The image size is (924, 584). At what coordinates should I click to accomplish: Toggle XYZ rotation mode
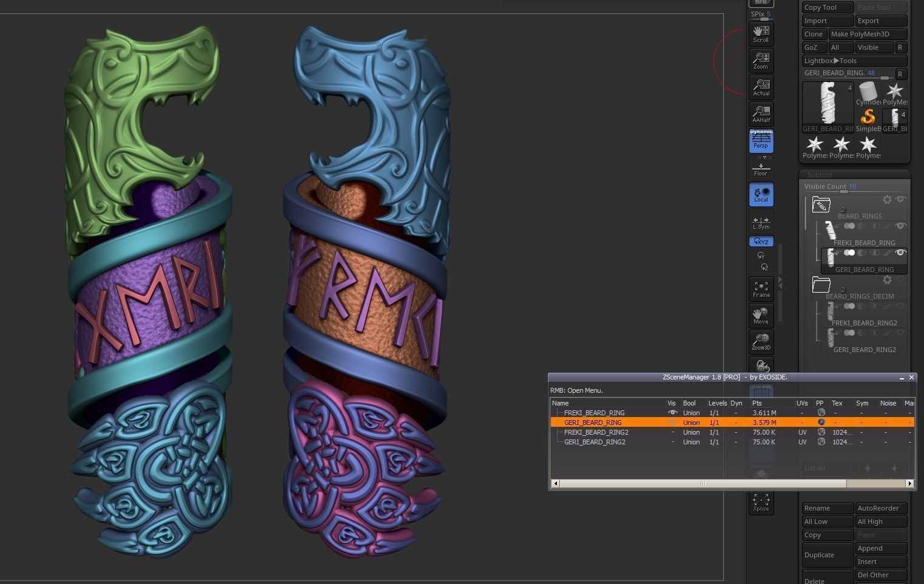(761, 241)
